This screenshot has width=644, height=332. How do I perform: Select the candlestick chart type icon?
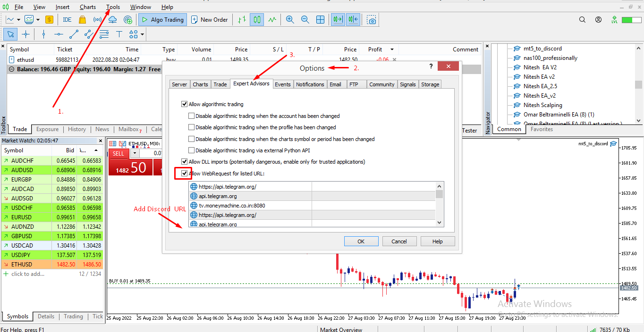257,20
